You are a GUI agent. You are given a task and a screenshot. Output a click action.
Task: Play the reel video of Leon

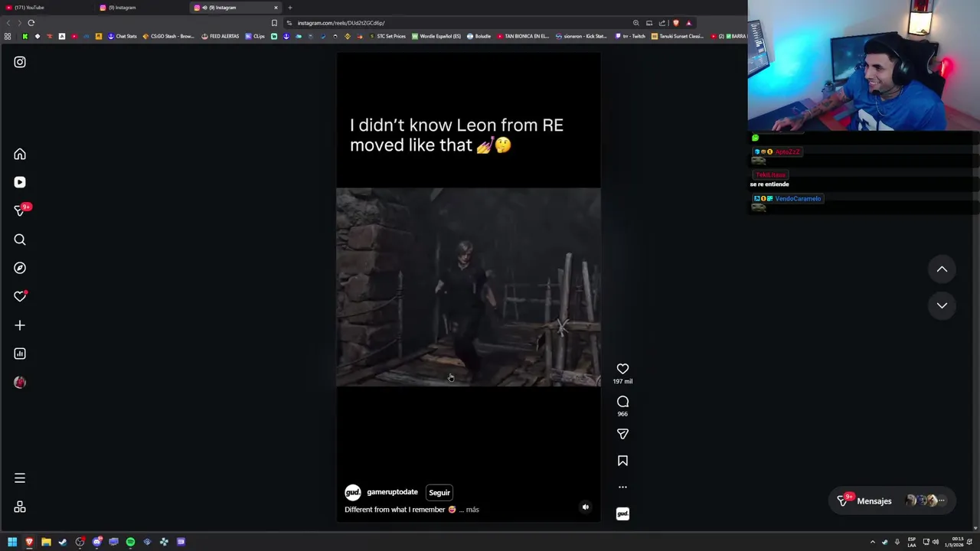tap(469, 287)
